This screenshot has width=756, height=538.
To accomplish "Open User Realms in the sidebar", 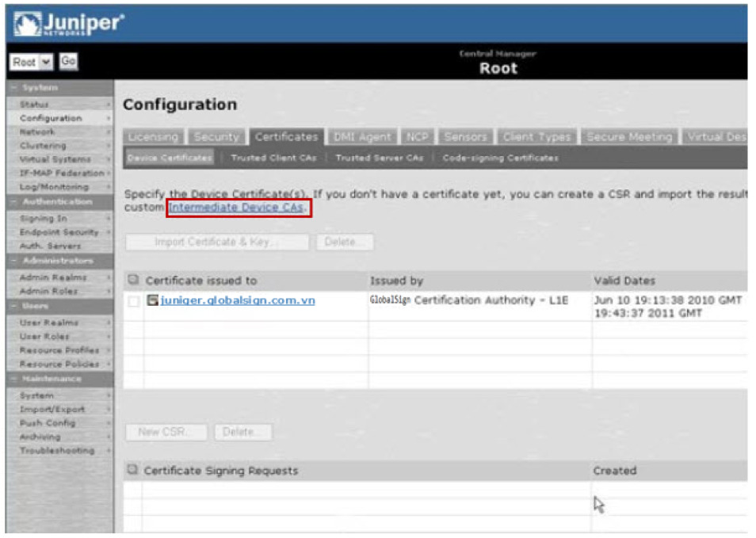I will (x=49, y=322).
